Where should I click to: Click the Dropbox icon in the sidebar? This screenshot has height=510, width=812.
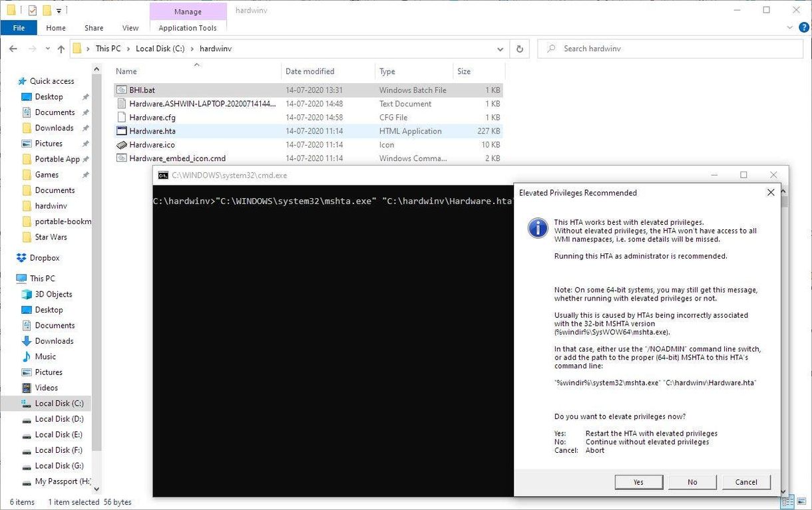21,258
